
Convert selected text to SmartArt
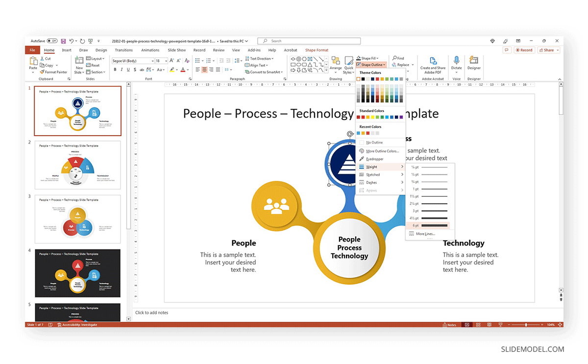[264, 72]
